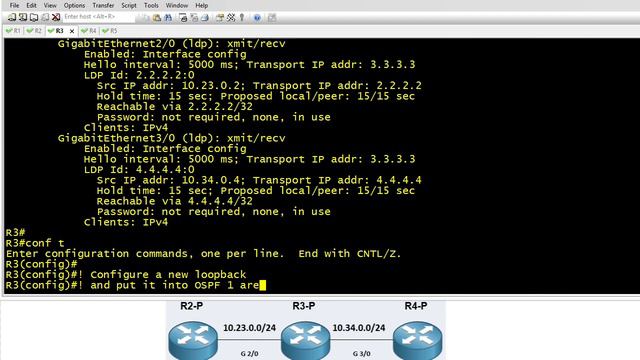This screenshot has height=360, width=640.
Task: Click the 'GigabitEthernet3/0 (ldp): xmit/recv' line
Action: coord(171,138)
